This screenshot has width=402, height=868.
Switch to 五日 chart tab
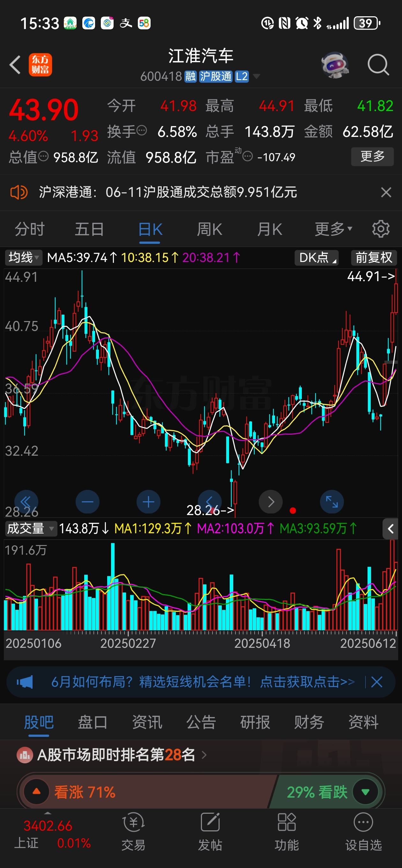pyautogui.click(x=89, y=229)
